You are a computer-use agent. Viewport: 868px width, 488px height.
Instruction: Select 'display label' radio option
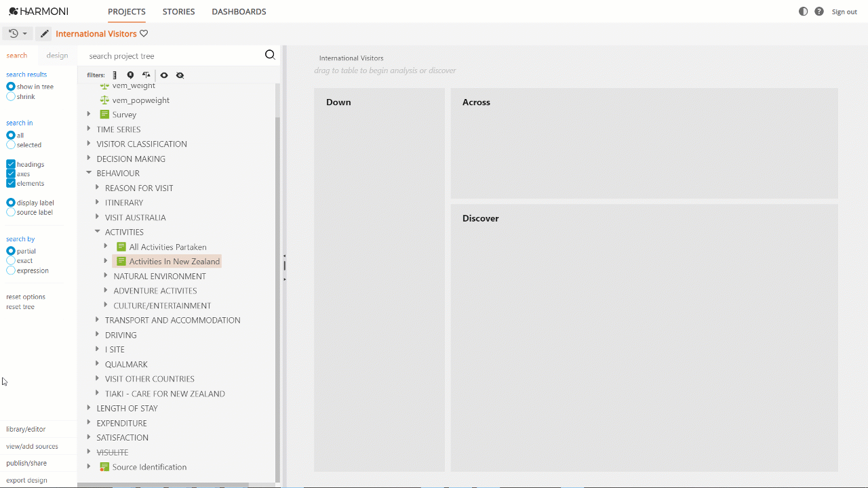click(11, 203)
